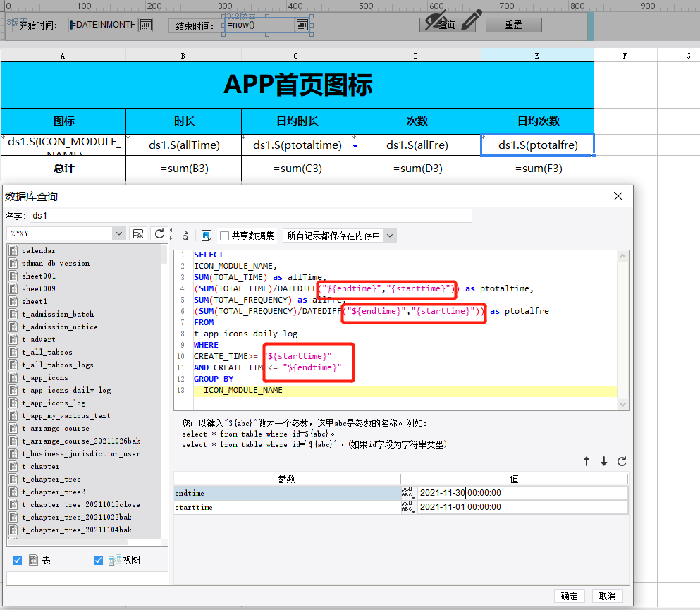
Task: Toggle the tables checkbox
Action: [x=18, y=560]
